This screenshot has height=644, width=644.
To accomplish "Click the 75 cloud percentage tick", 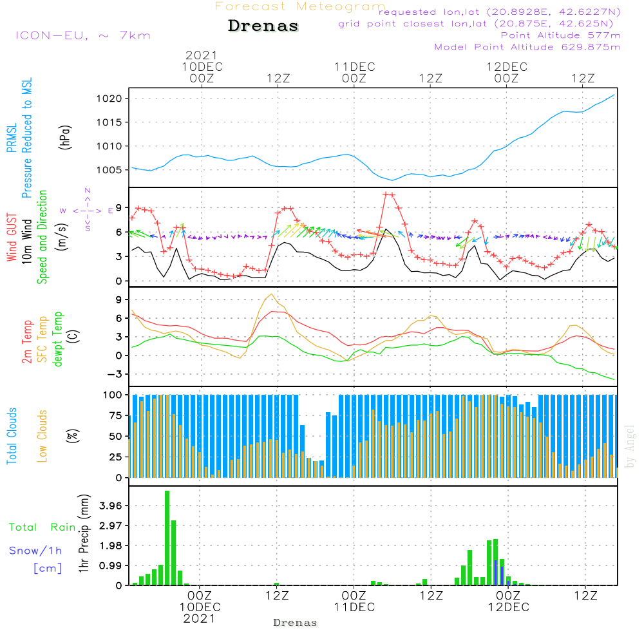I will [116, 415].
